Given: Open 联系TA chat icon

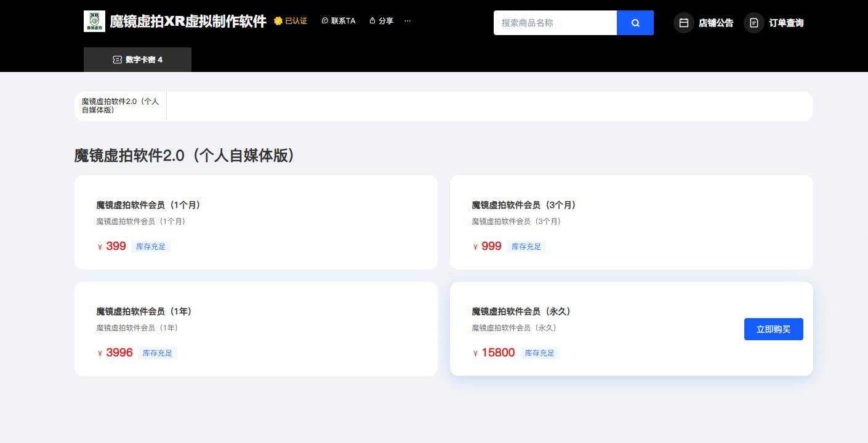Looking at the screenshot, I should click(x=325, y=20).
